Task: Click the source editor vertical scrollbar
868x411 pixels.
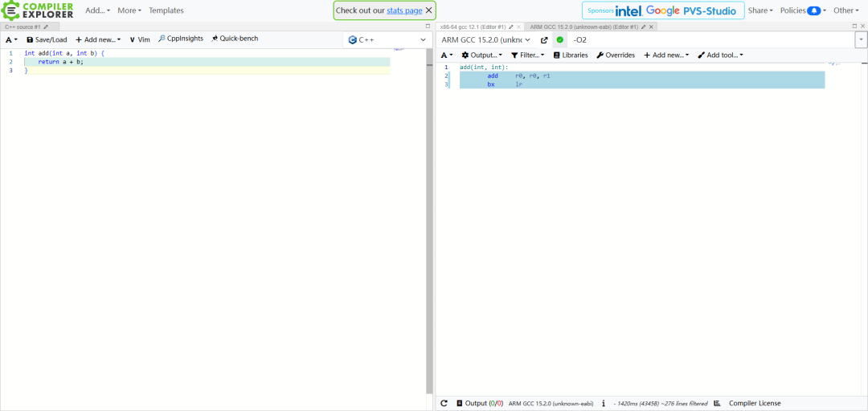Action: 429,221
